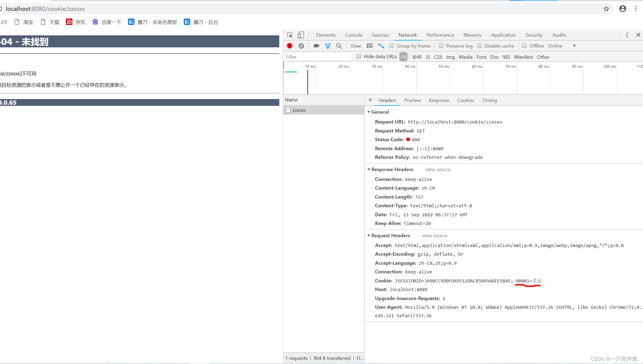Check the Disable cache option

(480, 46)
